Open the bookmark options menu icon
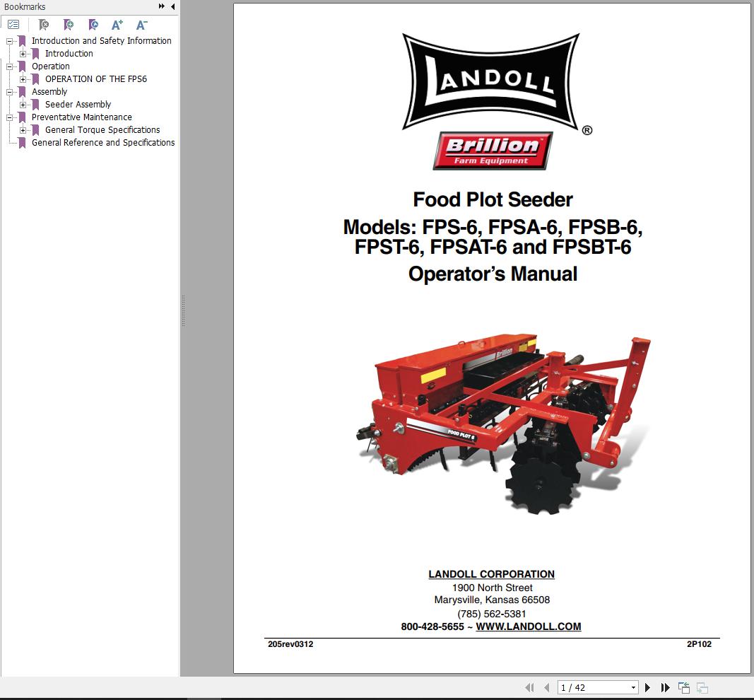Viewport: 754px width, 700px height. (13, 24)
